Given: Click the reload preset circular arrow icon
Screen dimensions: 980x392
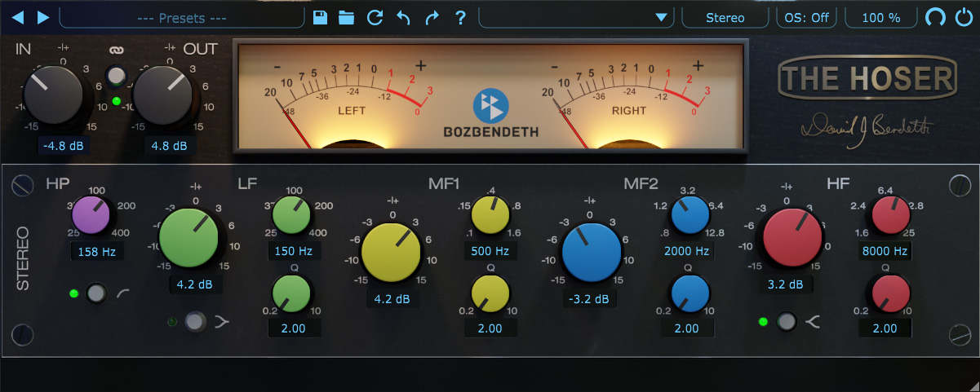Looking at the screenshot, I should (x=375, y=17).
